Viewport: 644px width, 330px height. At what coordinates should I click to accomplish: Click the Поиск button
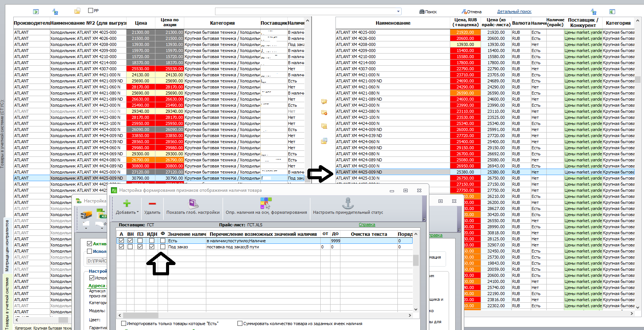428,12
